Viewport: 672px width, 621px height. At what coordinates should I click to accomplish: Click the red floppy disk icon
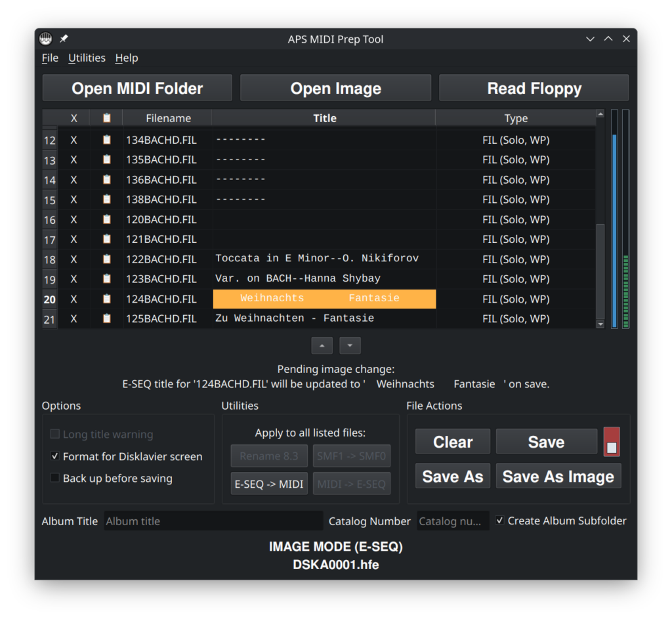click(x=612, y=442)
